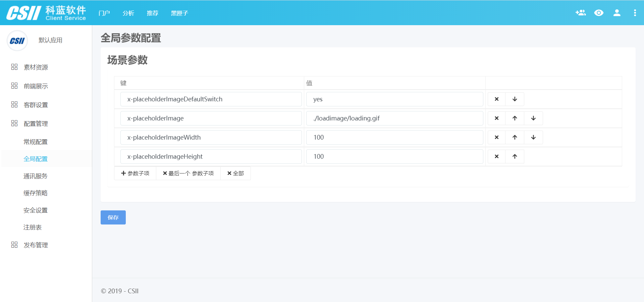Select 缓存策略 submenu item
The height and width of the screenshot is (302, 644).
(x=36, y=193)
